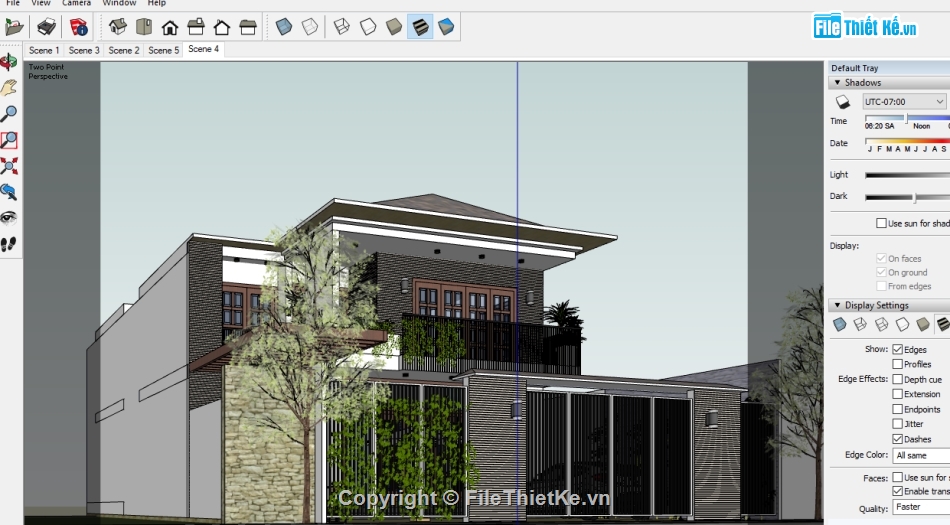
Task: Click the shadow Date slider
Action: (907, 140)
